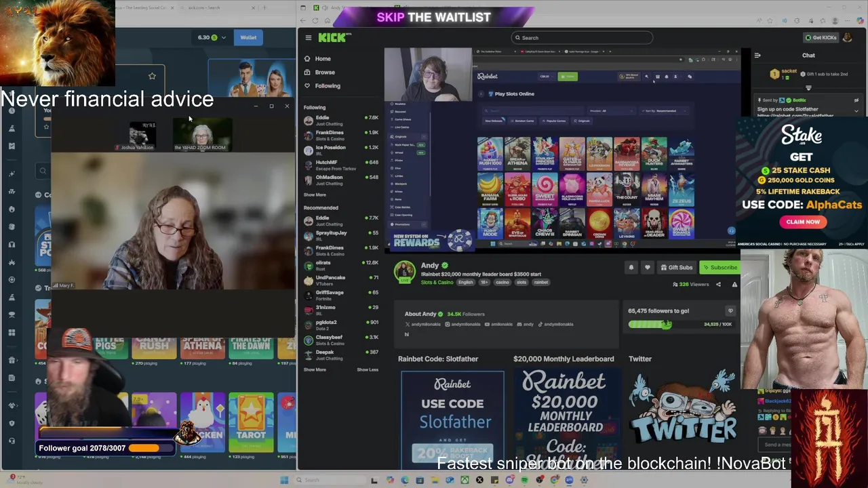Select the rainbet tag
Image resolution: width=868 pixels, height=488 pixels.
point(541,283)
